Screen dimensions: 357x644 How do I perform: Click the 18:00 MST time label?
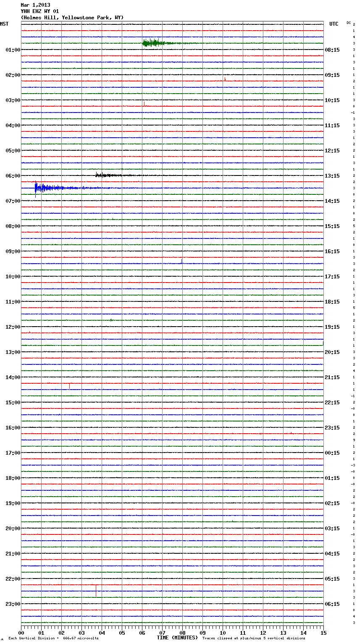(13, 478)
